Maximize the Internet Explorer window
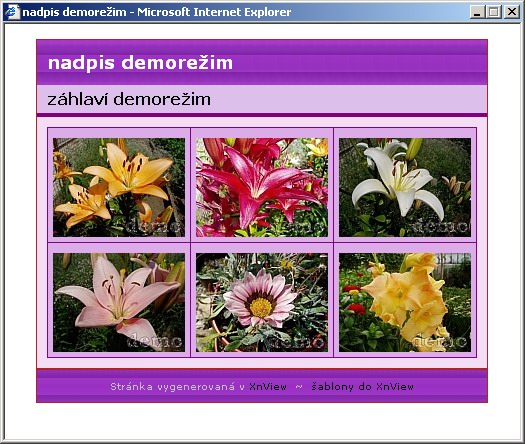525x444 pixels. [x=494, y=12]
